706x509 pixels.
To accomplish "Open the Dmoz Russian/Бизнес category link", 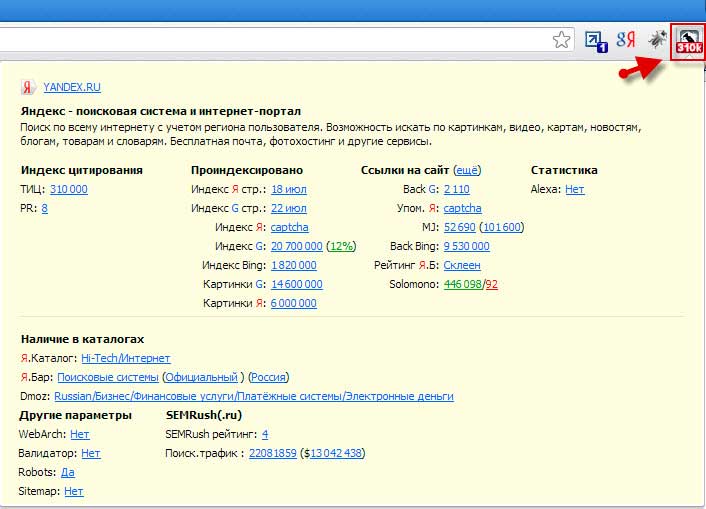I will click(x=254, y=396).
